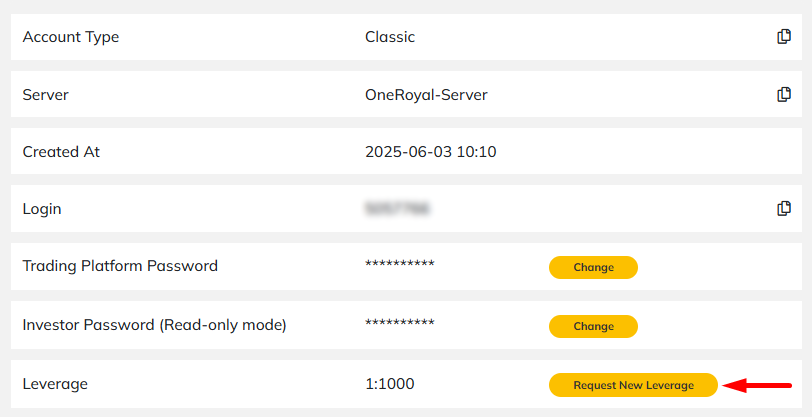Screen dimensions: 812x417
Task: Click the masked Trading Platform Password asterisks
Action: coord(400,264)
